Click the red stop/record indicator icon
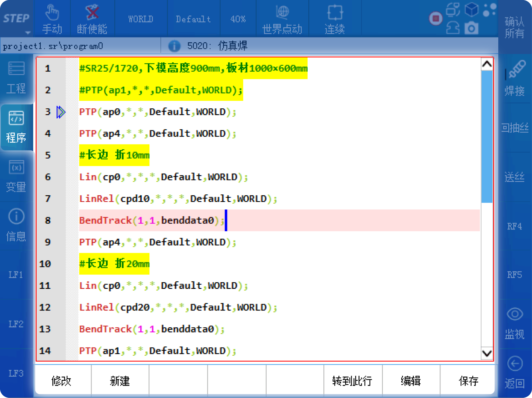Screen dimensions: 532x398 (436, 19)
